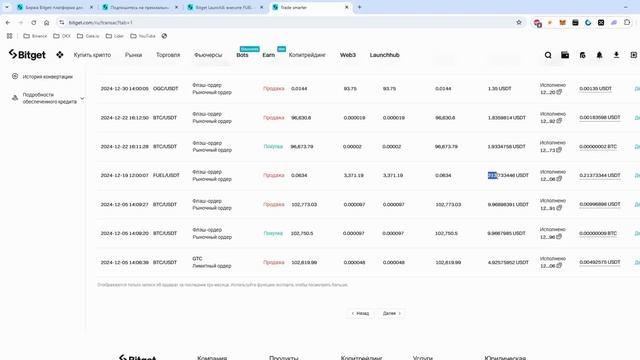Click fee 0.00135 USDT link
Screen dimensions: 640x360
pyautogui.click(x=596, y=89)
